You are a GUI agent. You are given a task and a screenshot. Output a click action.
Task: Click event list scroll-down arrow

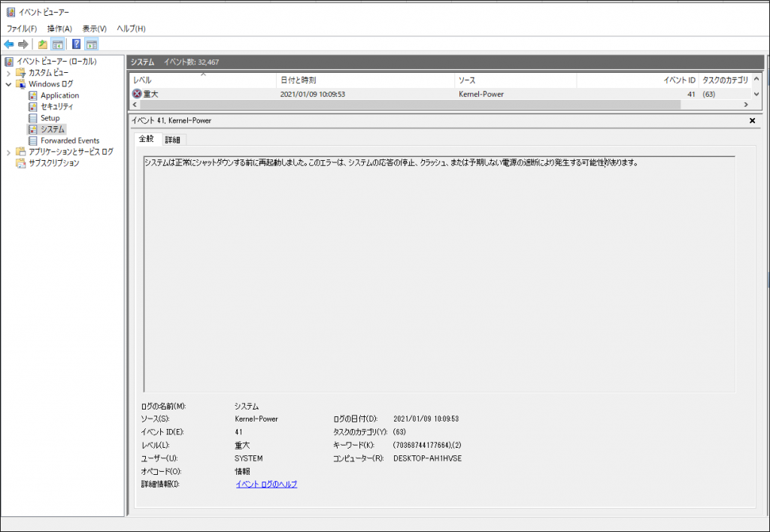click(756, 94)
